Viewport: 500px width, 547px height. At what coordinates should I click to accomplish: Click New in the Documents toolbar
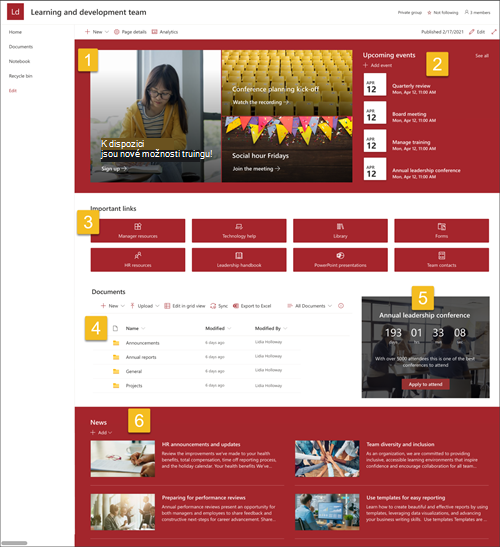[x=112, y=306]
